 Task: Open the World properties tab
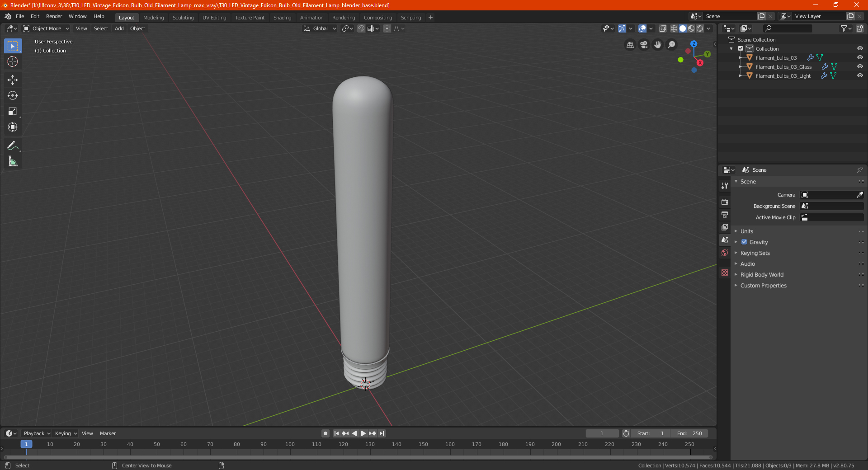(x=725, y=253)
